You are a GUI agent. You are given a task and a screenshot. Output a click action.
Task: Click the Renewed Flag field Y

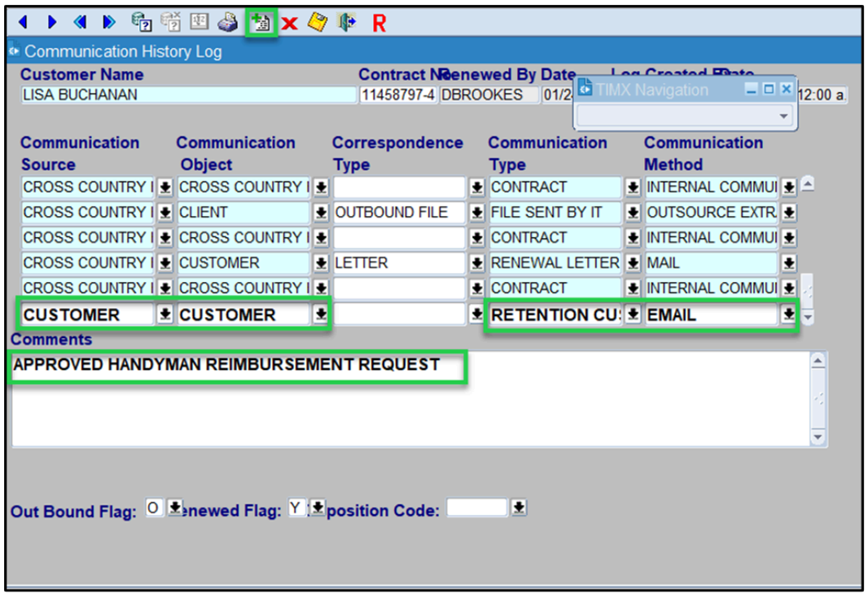pyautogui.click(x=296, y=507)
